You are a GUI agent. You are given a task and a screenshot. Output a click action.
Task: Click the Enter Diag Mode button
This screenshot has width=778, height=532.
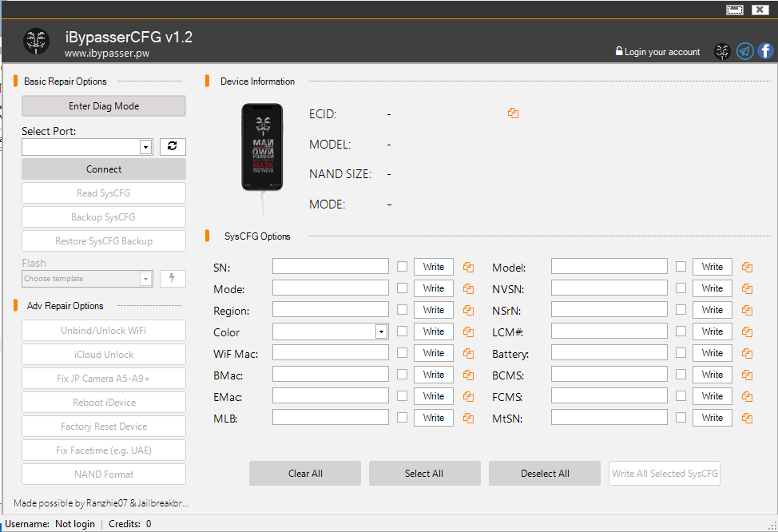point(103,105)
